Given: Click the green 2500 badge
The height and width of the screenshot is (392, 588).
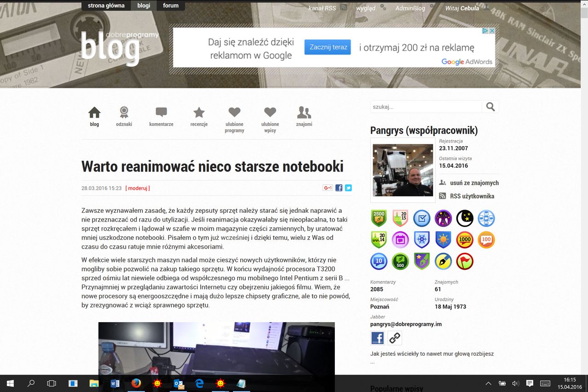Looking at the screenshot, I should pos(379,218).
